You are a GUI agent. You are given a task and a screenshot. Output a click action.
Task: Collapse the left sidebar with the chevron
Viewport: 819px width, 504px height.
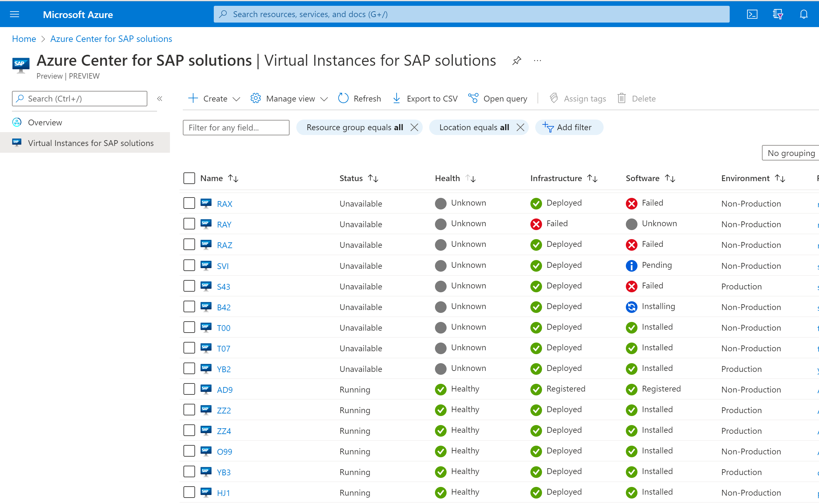160,98
